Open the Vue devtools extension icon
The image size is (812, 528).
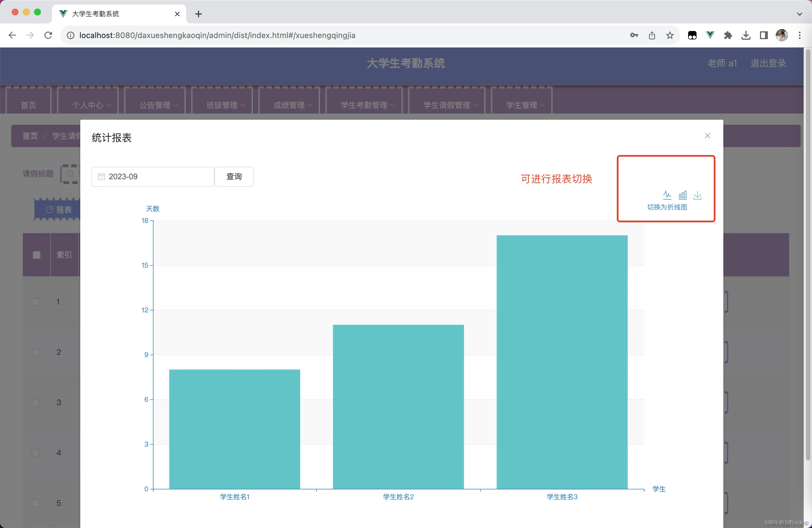pos(710,35)
